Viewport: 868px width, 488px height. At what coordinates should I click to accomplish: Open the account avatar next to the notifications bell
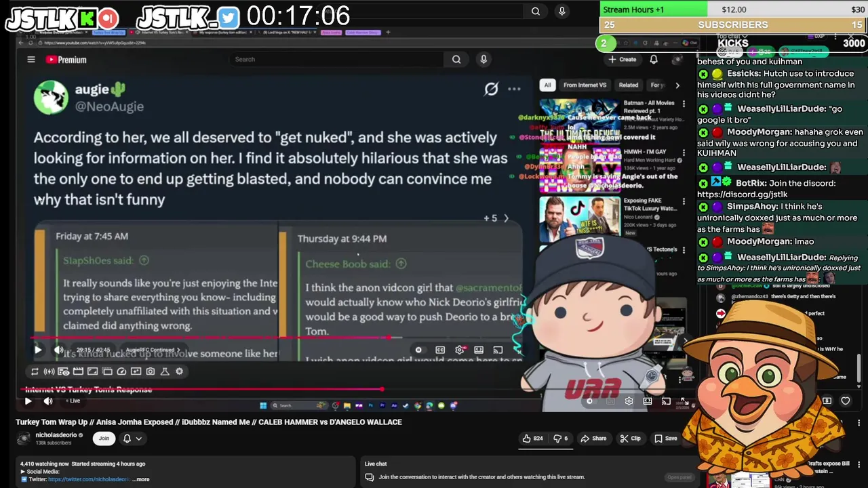point(677,60)
